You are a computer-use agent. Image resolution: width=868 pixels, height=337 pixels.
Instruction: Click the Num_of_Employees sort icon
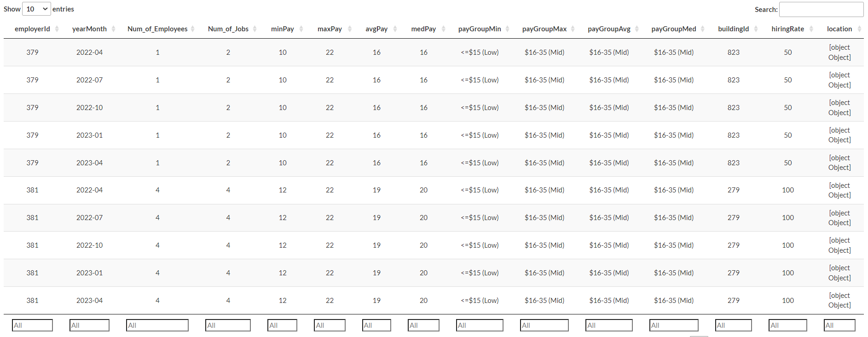tap(192, 29)
